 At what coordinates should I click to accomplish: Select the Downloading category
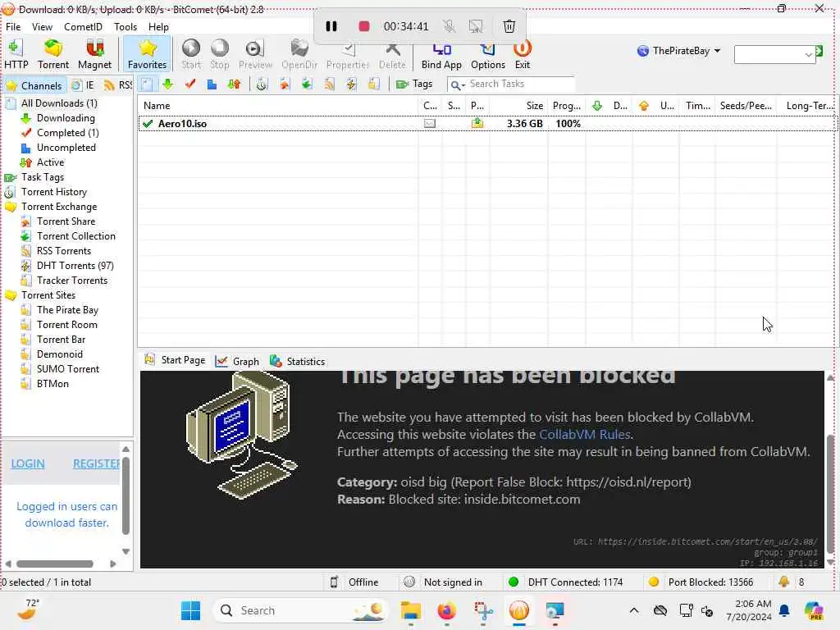tap(66, 118)
